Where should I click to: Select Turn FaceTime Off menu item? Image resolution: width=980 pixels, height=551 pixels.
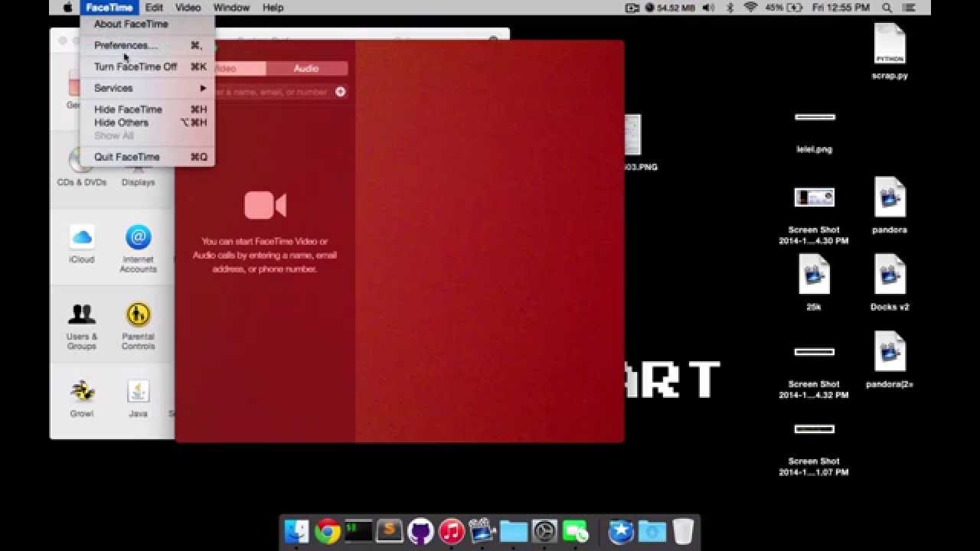[x=147, y=67]
